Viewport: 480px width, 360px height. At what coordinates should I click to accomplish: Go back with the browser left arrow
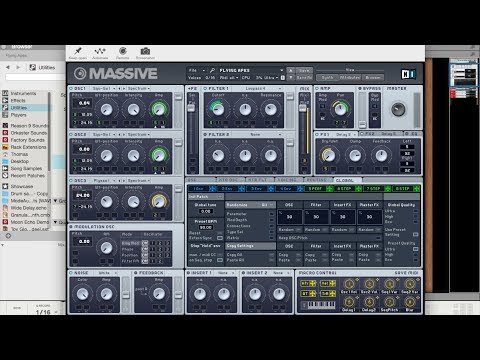click(8, 67)
